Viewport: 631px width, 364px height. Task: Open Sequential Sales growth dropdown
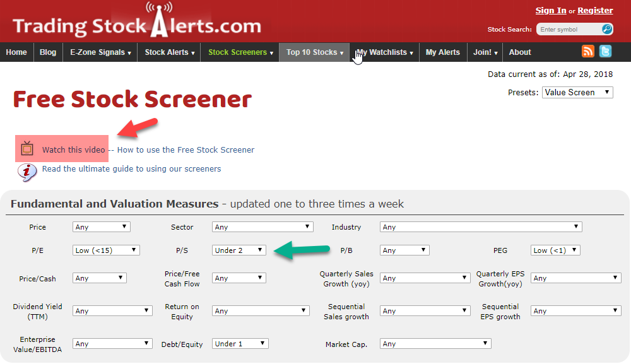(425, 311)
